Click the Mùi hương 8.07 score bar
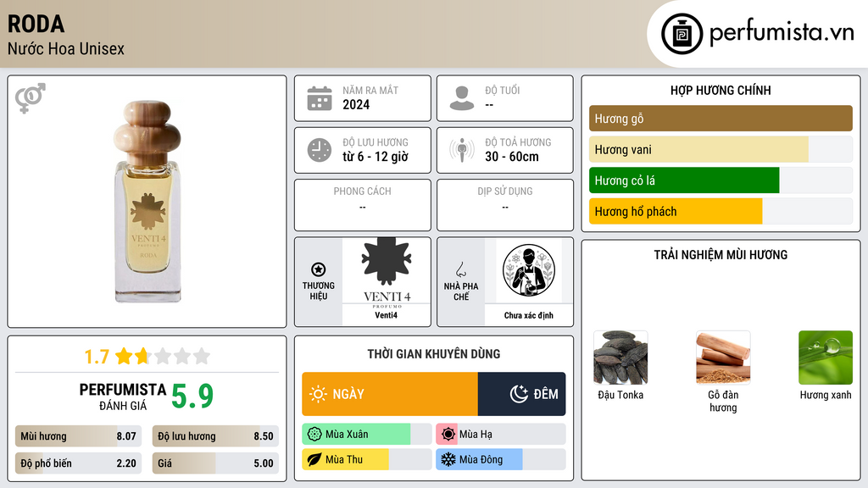Viewport: 868px width, 488px height. 78,436
